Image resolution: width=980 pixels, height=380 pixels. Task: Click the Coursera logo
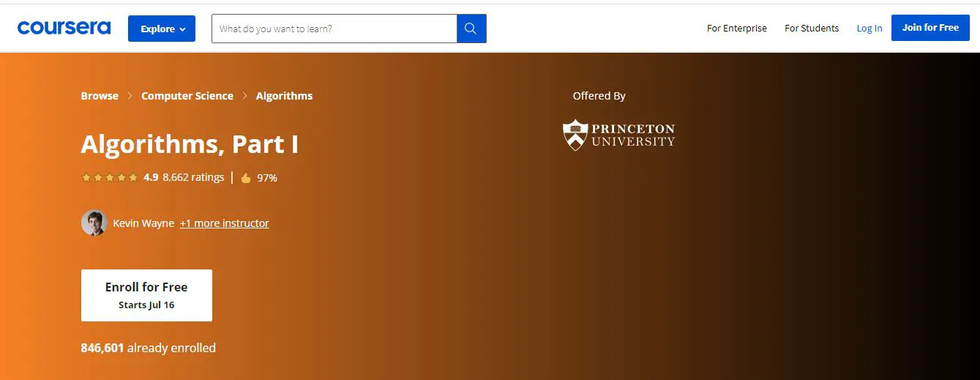[x=64, y=29]
